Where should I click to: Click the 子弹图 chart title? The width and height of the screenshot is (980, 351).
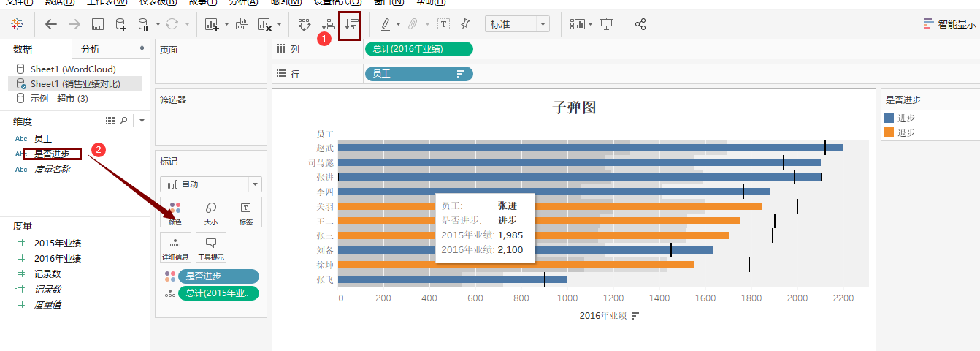(574, 107)
